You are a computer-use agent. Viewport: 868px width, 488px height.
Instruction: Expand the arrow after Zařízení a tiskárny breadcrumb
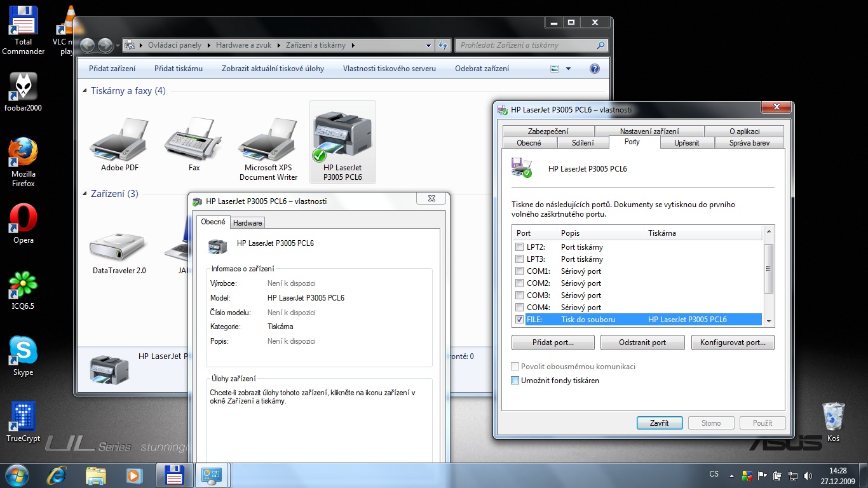point(353,45)
